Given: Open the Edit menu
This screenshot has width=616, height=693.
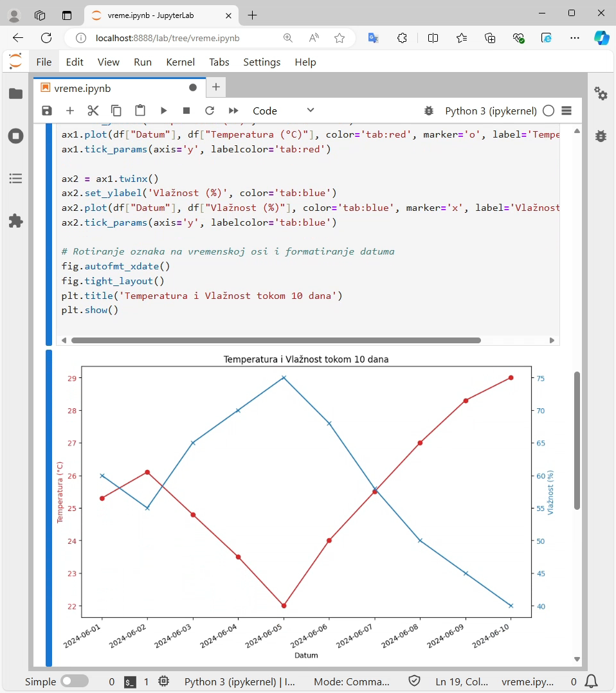Looking at the screenshot, I should [75, 62].
